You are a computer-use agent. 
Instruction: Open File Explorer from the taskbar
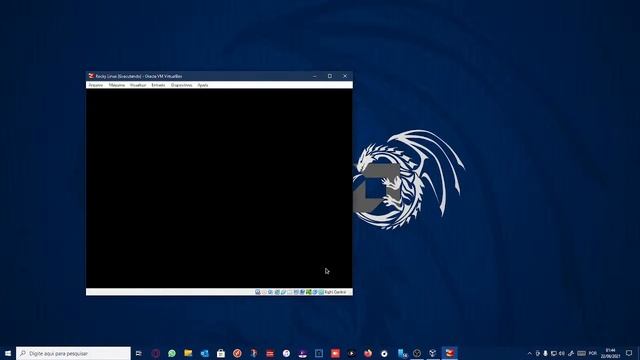pyautogui.click(x=188, y=353)
